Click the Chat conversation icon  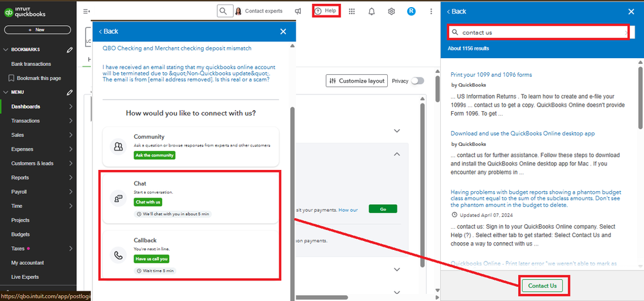click(118, 198)
